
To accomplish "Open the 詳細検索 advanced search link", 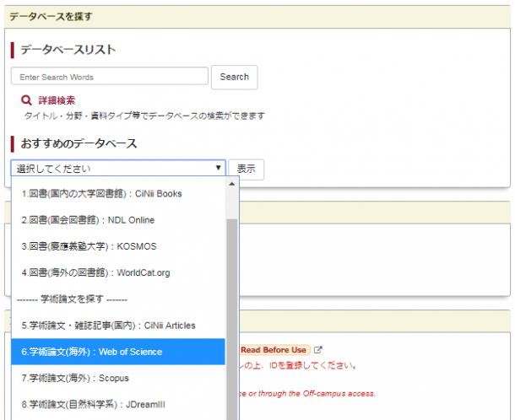I will (x=57, y=100).
